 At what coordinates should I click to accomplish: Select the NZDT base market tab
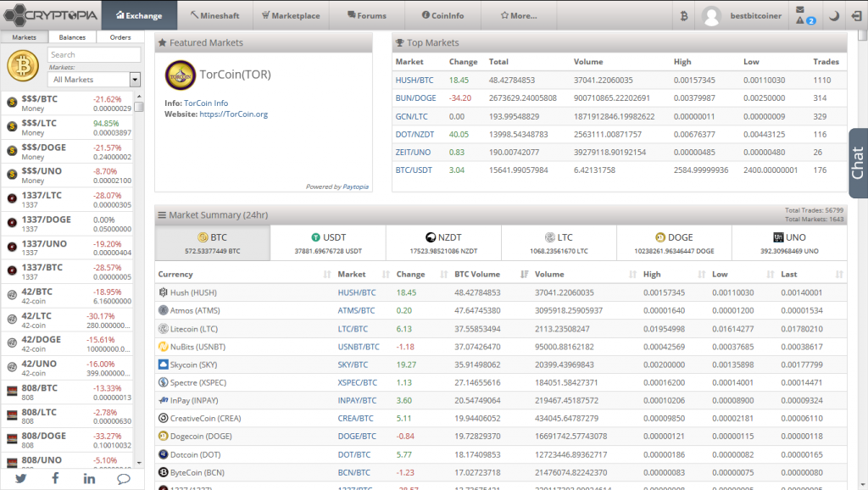click(443, 243)
